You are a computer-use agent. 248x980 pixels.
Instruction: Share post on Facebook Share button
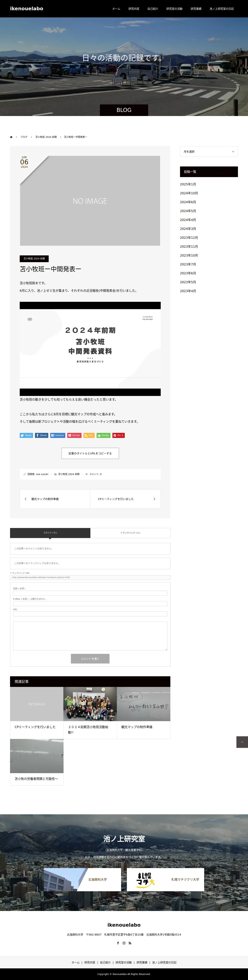tap(42, 435)
